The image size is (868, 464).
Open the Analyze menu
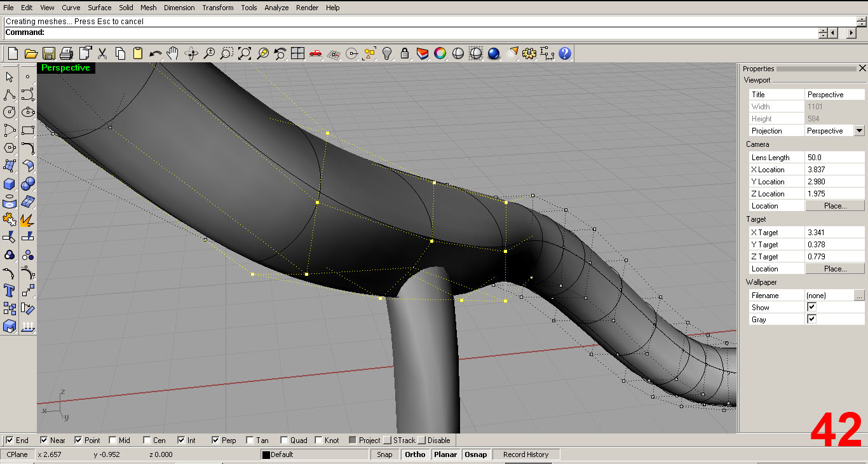[x=276, y=8]
